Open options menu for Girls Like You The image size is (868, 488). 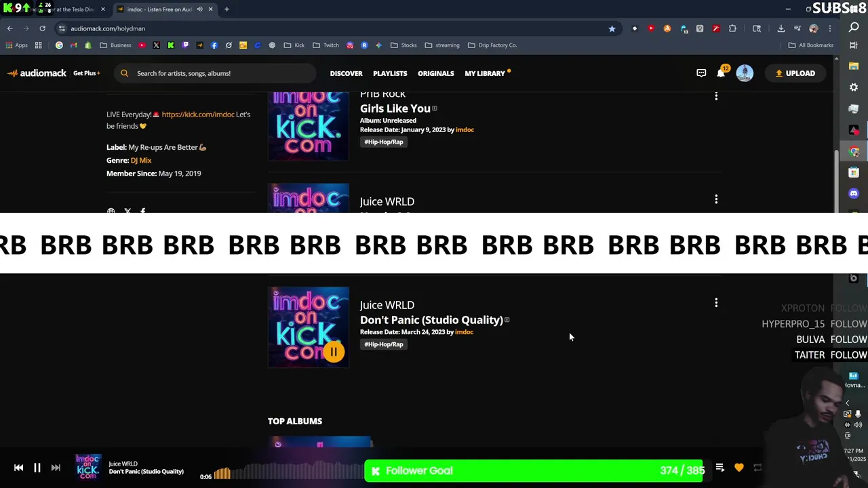[x=716, y=96]
